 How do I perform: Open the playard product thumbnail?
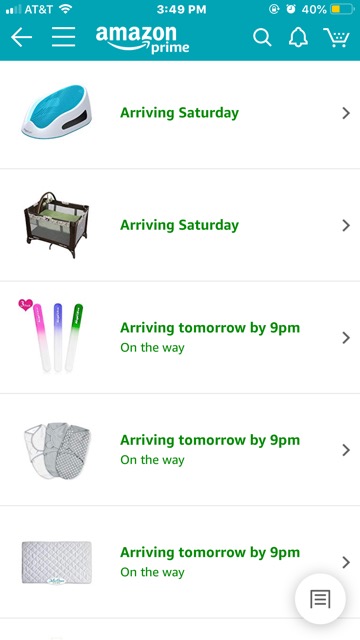pyautogui.click(x=56, y=224)
